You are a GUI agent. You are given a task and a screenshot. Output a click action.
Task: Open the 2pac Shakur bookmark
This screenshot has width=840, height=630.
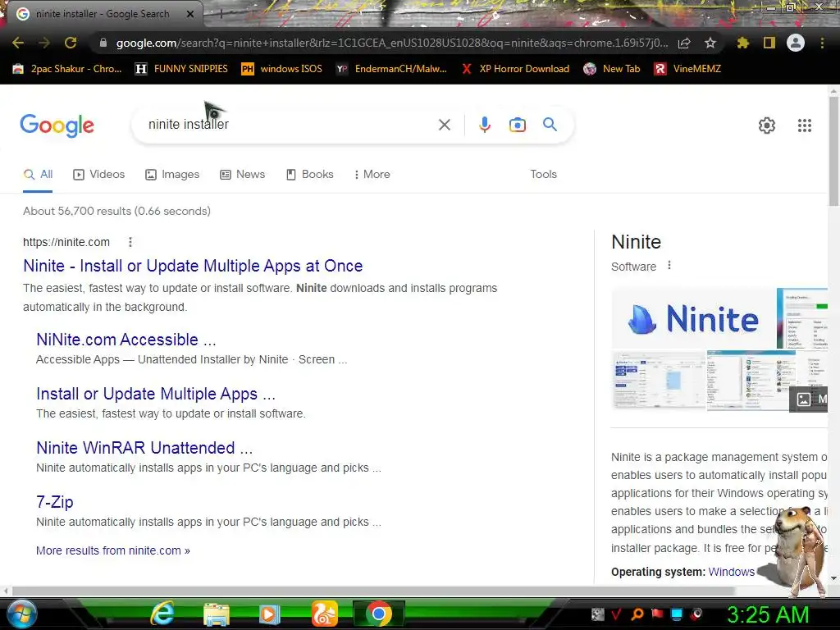click(x=67, y=69)
